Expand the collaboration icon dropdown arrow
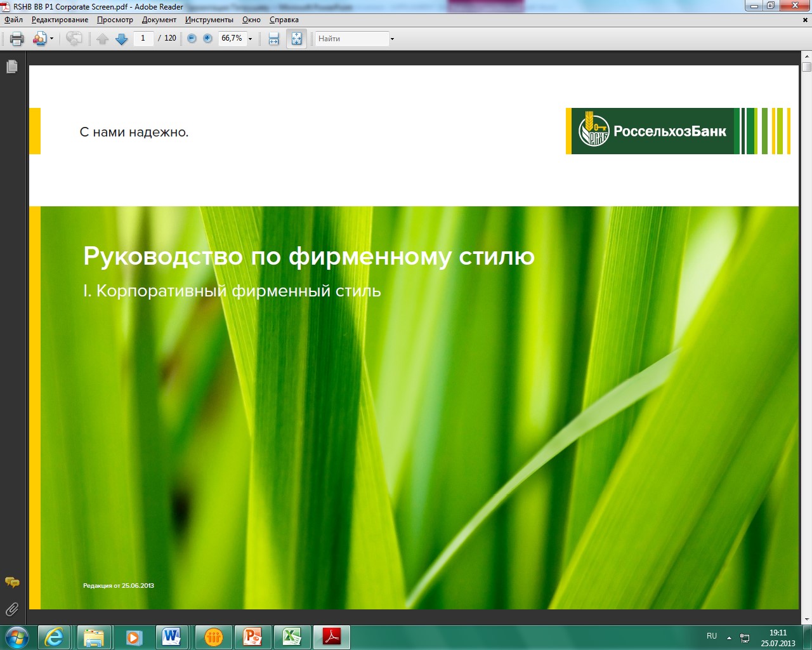This screenshot has height=650, width=812. 51,39
